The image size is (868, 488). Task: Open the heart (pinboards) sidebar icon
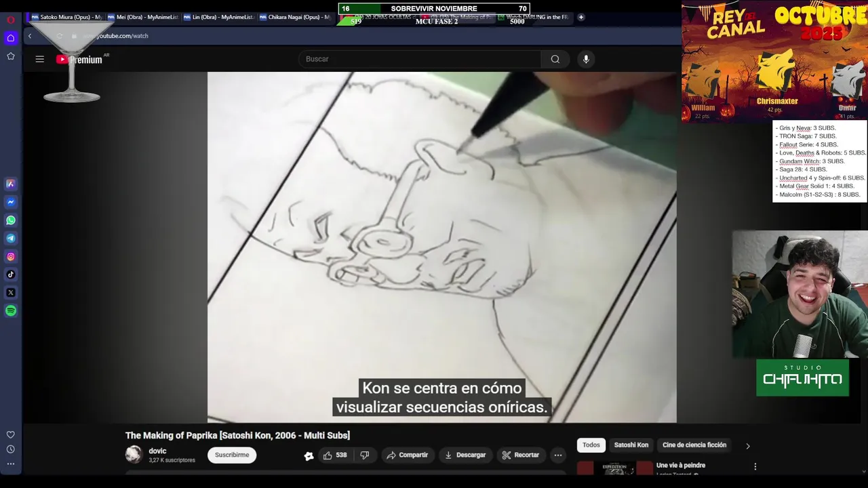(x=11, y=435)
